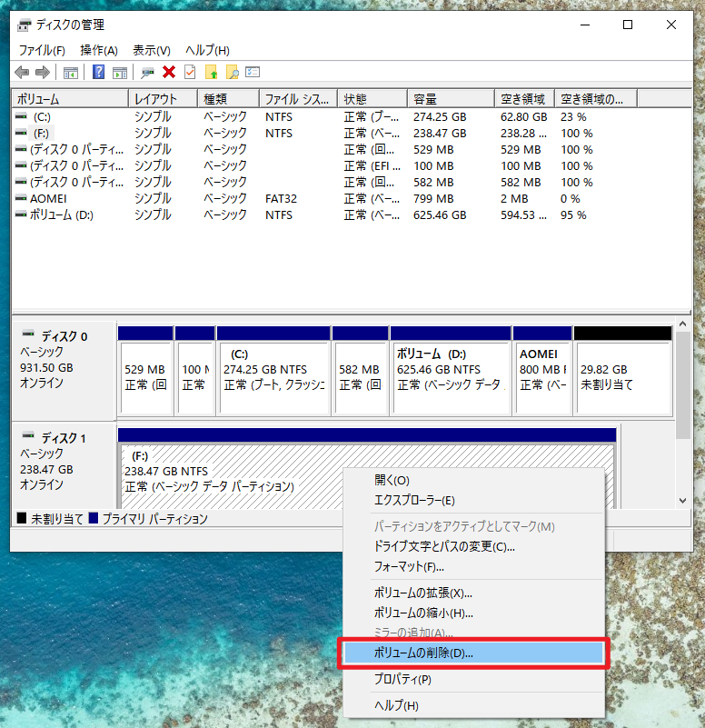The width and height of the screenshot is (705, 728).
Task: Select フォーマット(F)... from context menu
Action: (409, 567)
